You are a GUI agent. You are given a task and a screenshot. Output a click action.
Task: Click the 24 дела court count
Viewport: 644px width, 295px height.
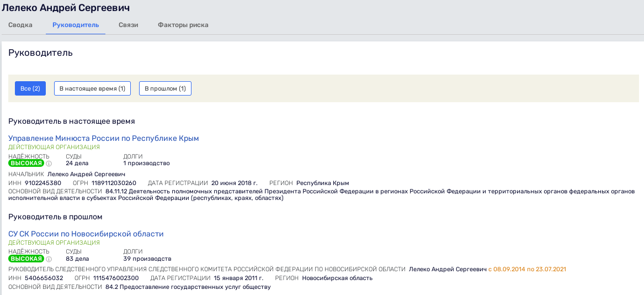point(77,164)
